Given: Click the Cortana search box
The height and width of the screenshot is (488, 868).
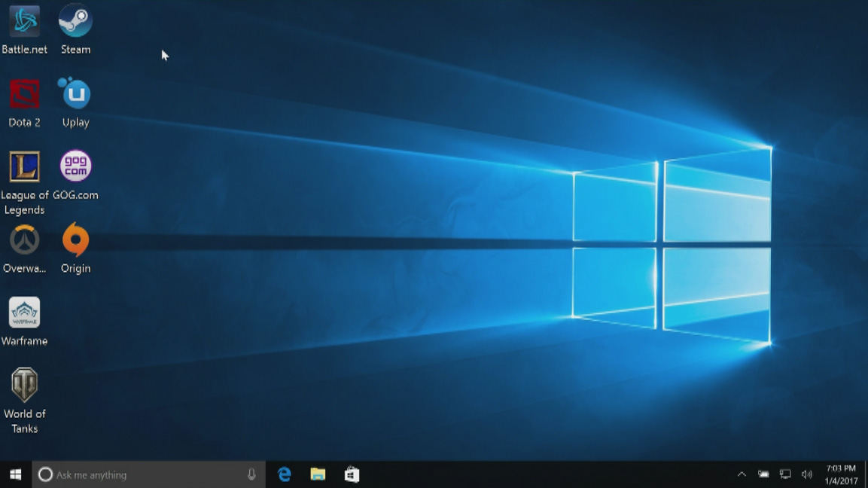Looking at the screenshot, I should pyautogui.click(x=148, y=474).
